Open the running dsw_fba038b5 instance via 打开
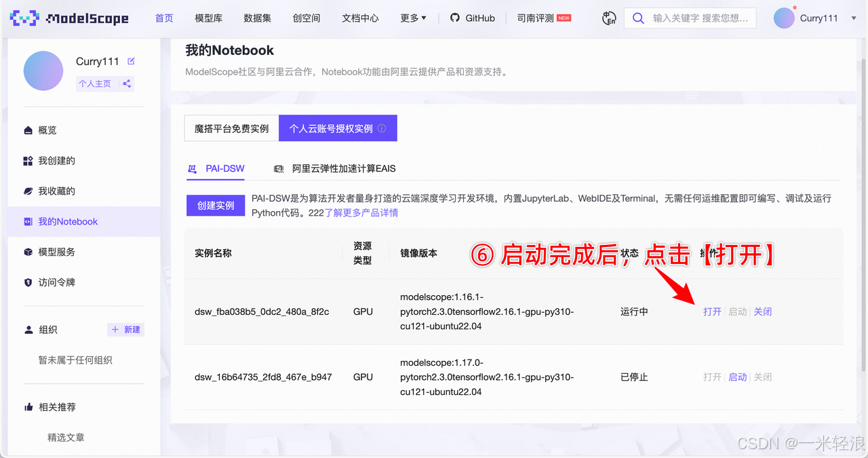Viewport: 868px width, 458px height. [712, 311]
